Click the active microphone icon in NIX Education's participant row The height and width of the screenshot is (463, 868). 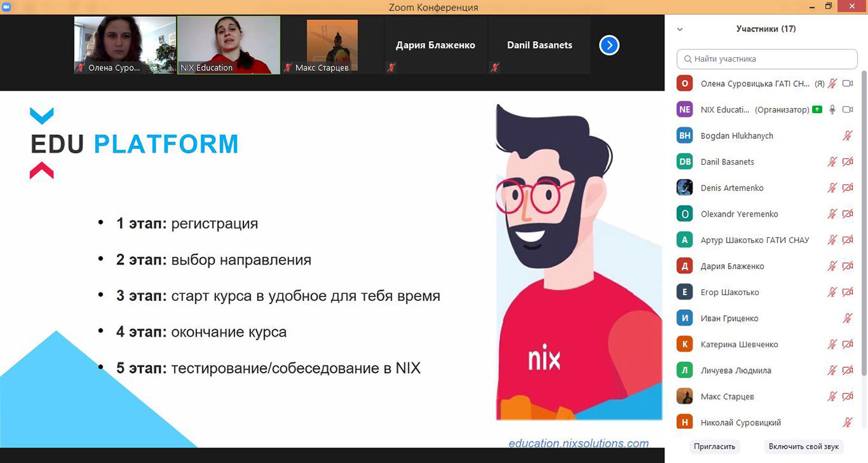pos(832,109)
